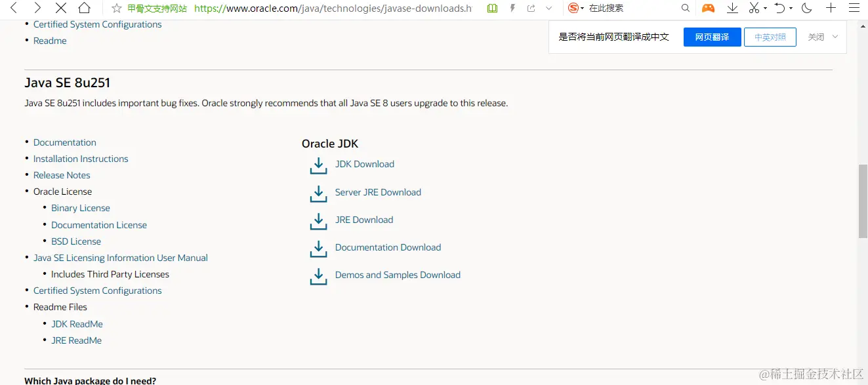Open the Release Notes link
Image resolution: width=868 pixels, height=385 pixels.
pyautogui.click(x=62, y=175)
